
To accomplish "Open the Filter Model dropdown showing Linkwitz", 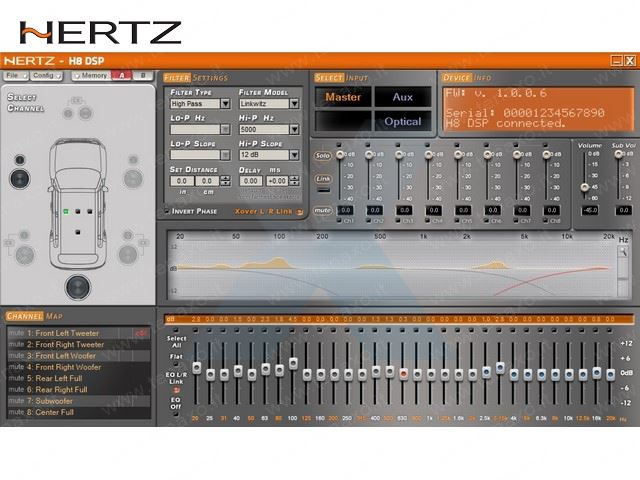I will (269, 104).
